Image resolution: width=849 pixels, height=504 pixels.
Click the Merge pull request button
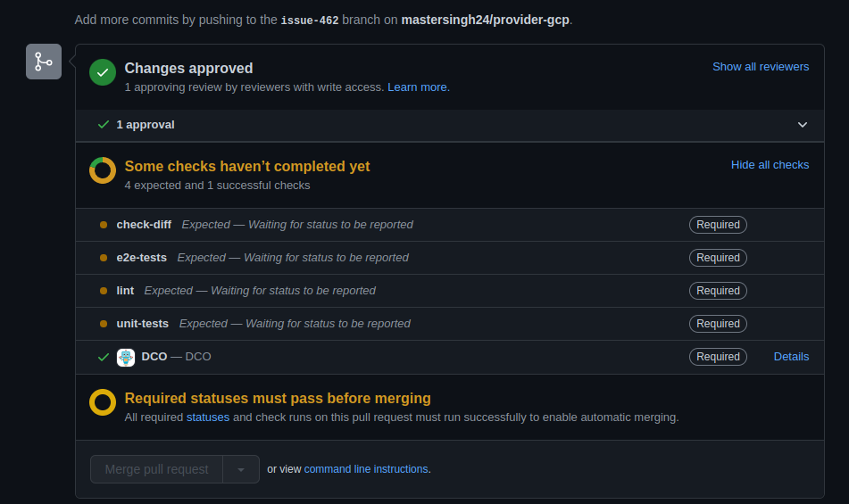click(156, 469)
